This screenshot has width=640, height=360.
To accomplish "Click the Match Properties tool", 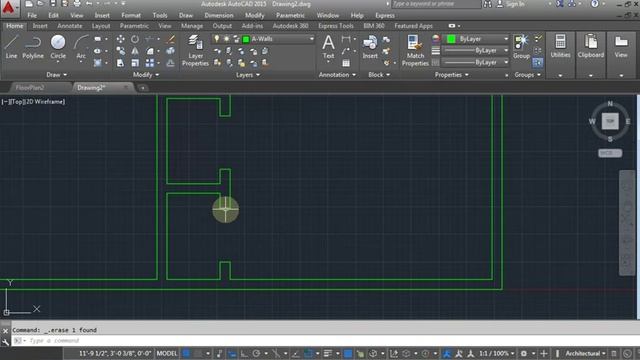I will coord(415,50).
